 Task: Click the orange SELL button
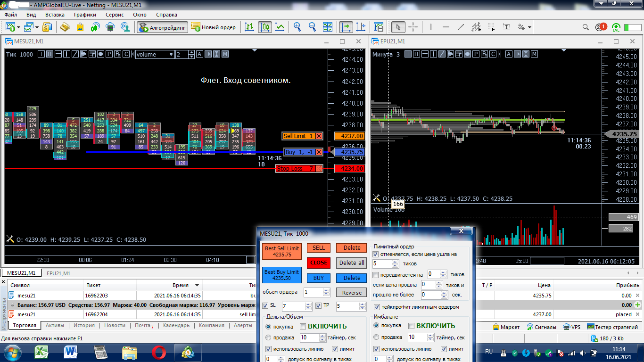319,248
